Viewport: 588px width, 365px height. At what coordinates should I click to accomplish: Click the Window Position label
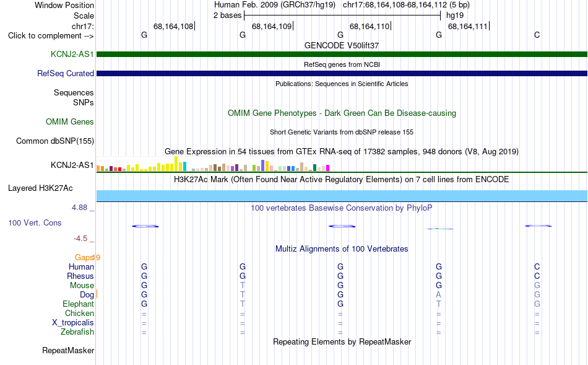(64, 5)
